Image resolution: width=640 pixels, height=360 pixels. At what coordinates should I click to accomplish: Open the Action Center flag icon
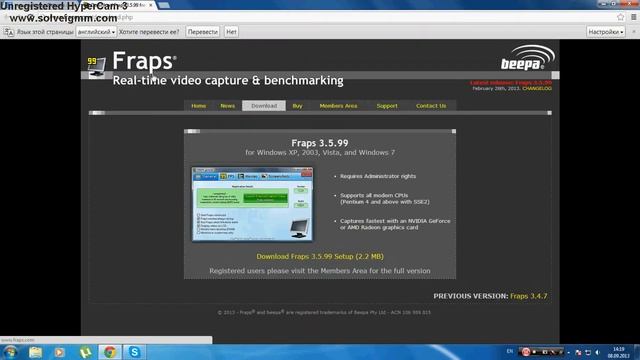pyautogui.click(x=578, y=352)
